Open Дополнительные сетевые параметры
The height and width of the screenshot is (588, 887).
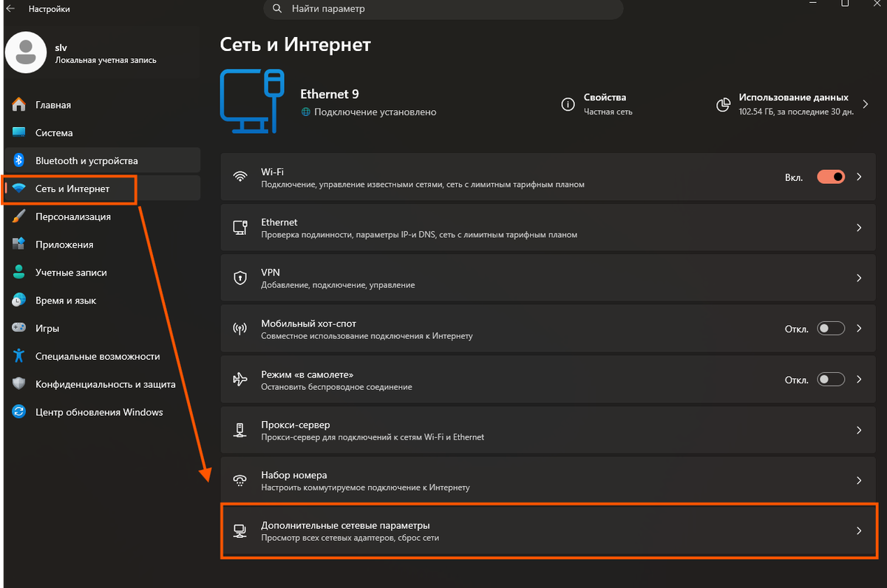click(549, 531)
